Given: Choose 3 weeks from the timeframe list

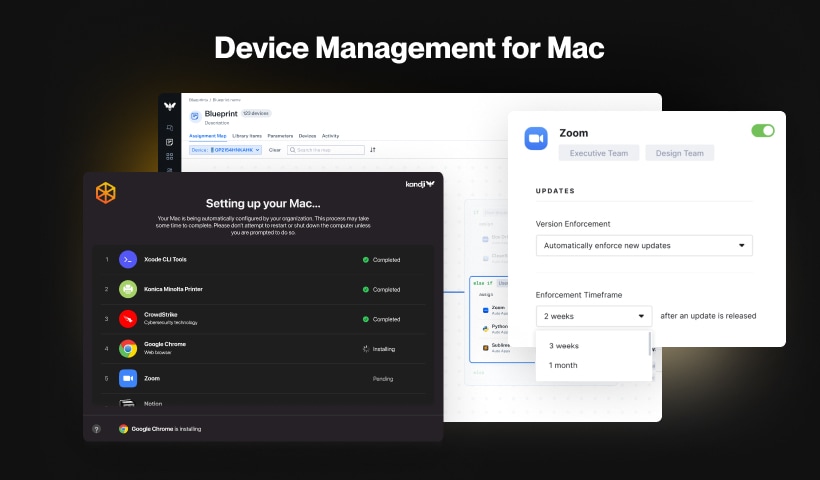Looking at the screenshot, I should coord(563,346).
